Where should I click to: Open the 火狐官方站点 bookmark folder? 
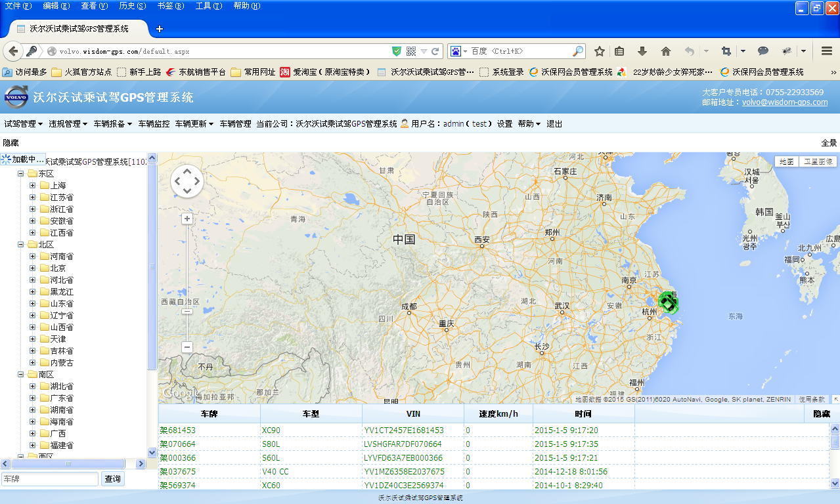click(81, 72)
